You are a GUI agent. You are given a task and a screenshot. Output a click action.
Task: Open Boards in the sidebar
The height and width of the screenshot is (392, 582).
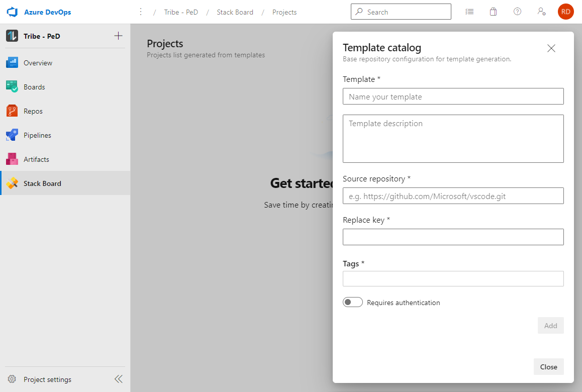click(x=65, y=87)
